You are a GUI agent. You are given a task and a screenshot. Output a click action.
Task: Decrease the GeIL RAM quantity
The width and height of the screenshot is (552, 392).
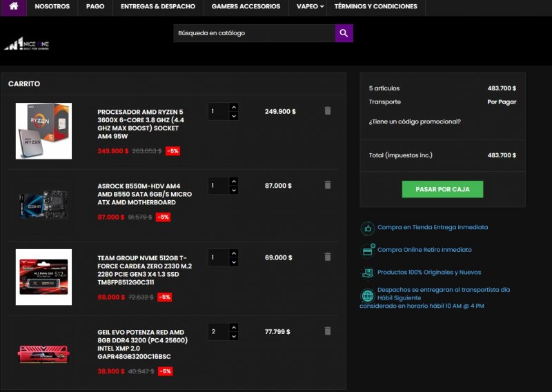pyautogui.click(x=234, y=336)
